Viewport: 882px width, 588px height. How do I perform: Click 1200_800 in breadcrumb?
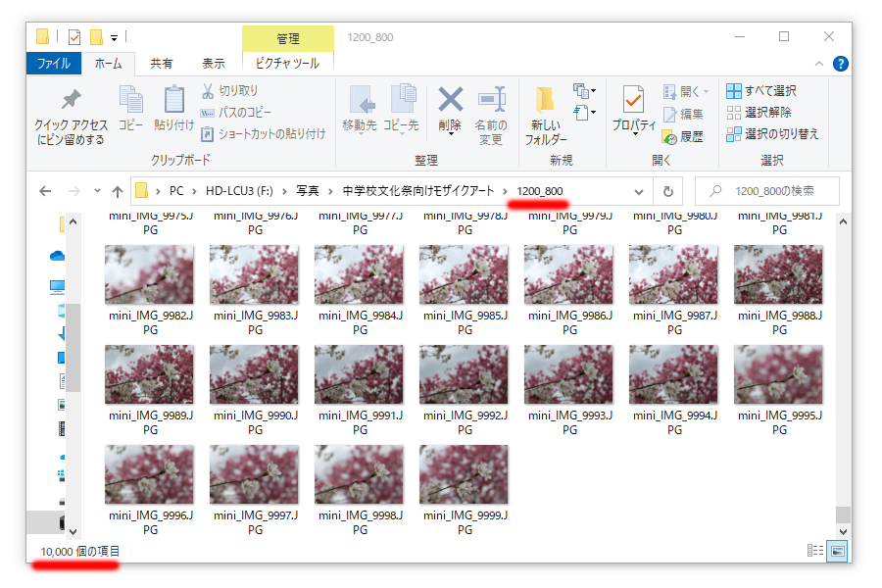point(539,191)
